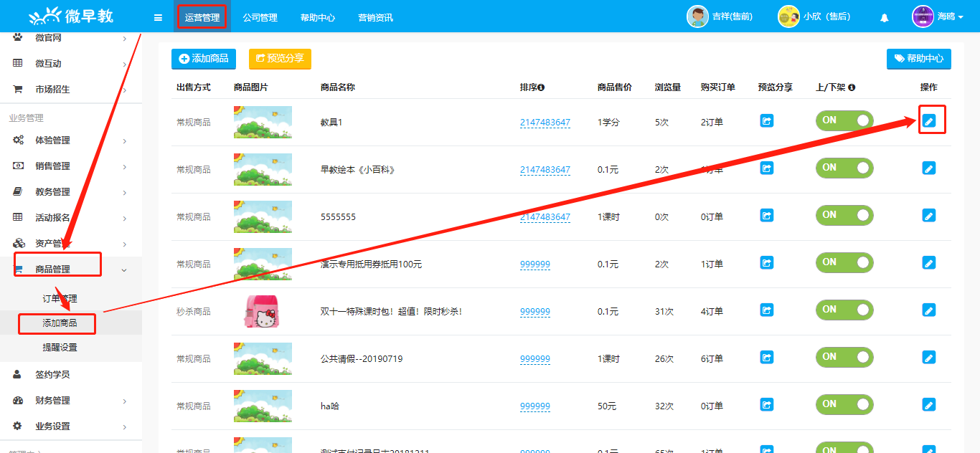
Task: Expand the 微互动 sidebar menu
Action: (x=71, y=64)
